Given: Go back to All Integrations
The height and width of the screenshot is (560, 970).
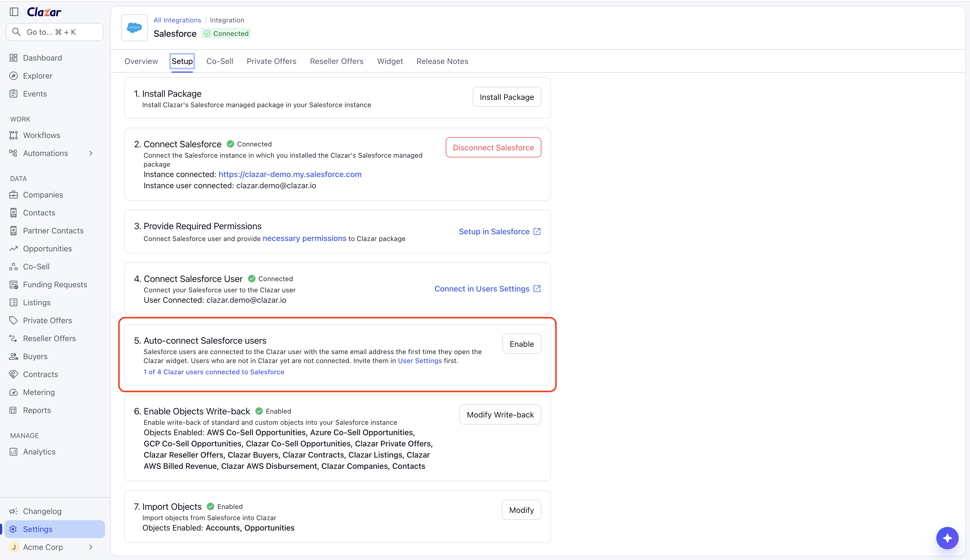Looking at the screenshot, I should coord(177,20).
